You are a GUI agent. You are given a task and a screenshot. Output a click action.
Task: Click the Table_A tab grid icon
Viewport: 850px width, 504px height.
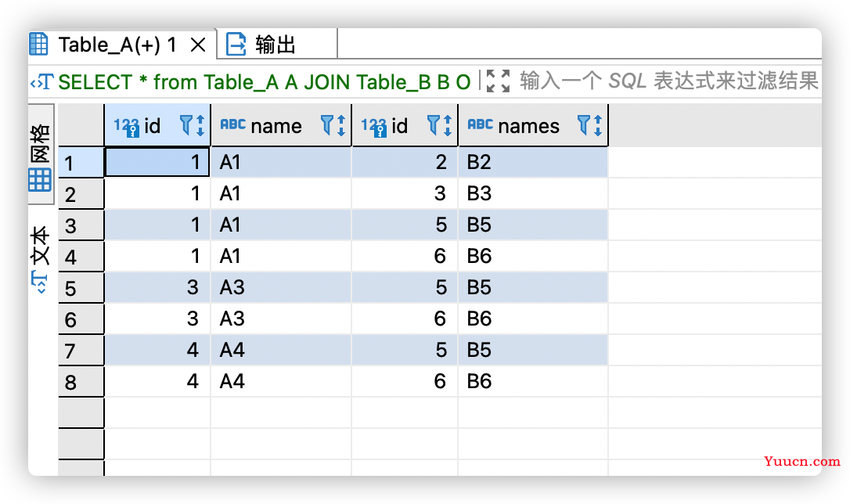pyautogui.click(x=38, y=44)
